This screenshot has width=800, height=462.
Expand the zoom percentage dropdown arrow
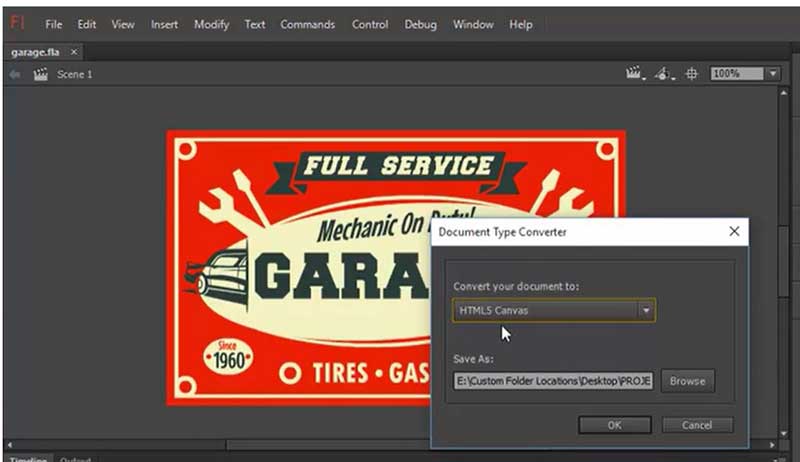coord(773,73)
